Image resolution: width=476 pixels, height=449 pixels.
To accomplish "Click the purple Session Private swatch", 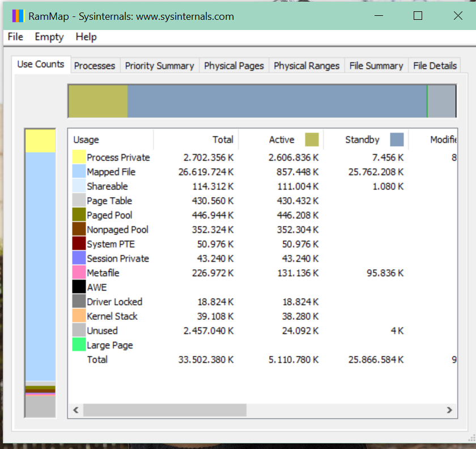I will [79, 258].
